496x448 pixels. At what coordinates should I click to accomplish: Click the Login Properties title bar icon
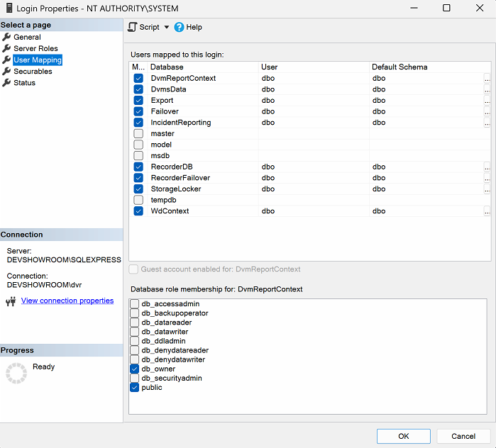pos(9,9)
